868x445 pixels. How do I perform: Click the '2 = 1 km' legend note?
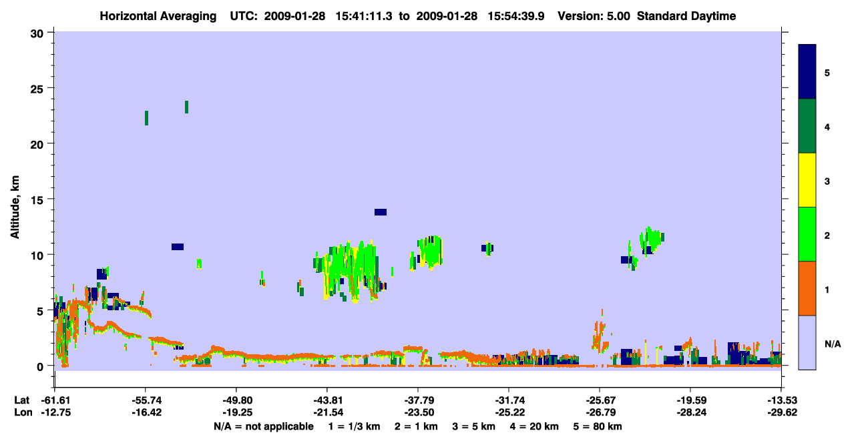(x=415, y=426)
